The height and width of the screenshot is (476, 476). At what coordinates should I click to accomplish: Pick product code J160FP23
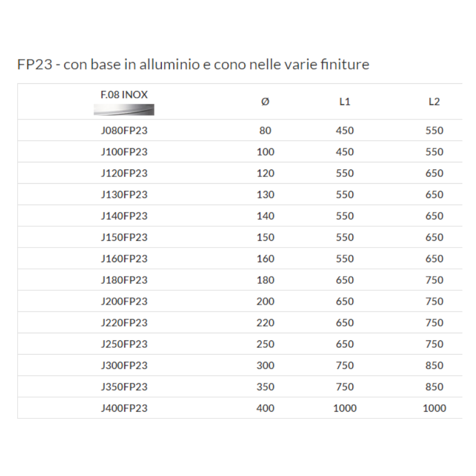click(x=124, y=259)
